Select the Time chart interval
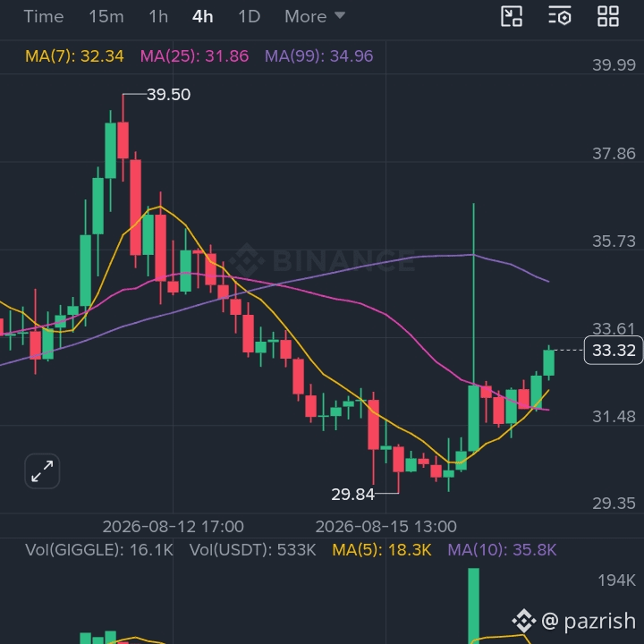The image size is (644, 644). tap(44, 17)
